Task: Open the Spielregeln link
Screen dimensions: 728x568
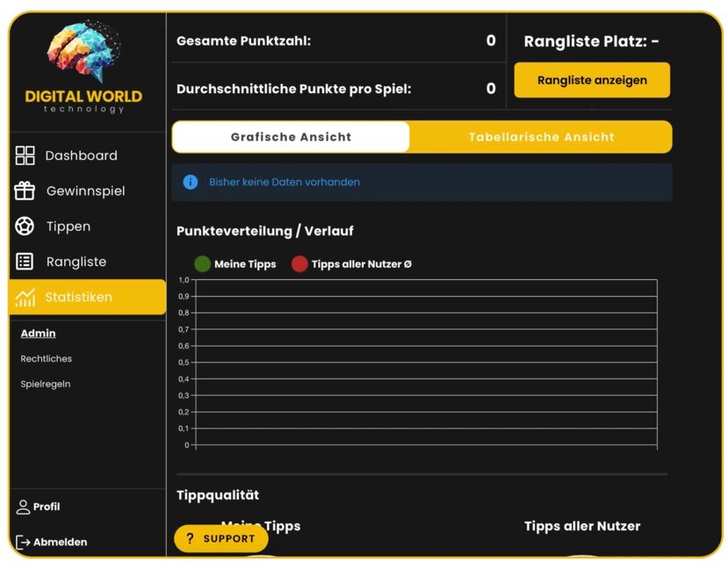Action: tap(44, 384)
